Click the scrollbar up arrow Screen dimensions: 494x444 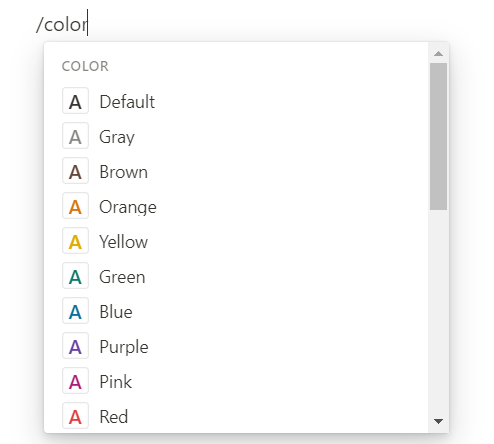pyautogui.click(x=438, y=53)
